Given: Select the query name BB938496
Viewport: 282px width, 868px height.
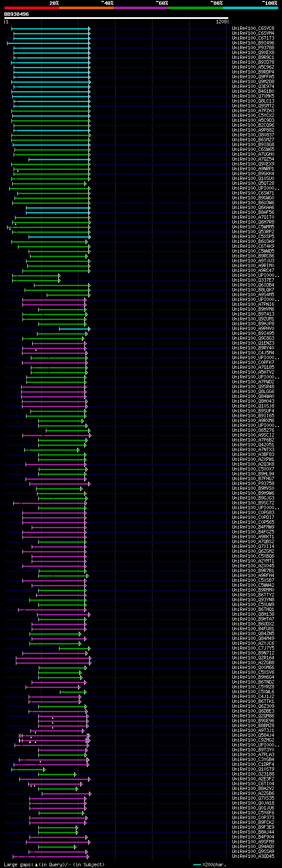Looking at the screenshot, I should coord(17,14).
